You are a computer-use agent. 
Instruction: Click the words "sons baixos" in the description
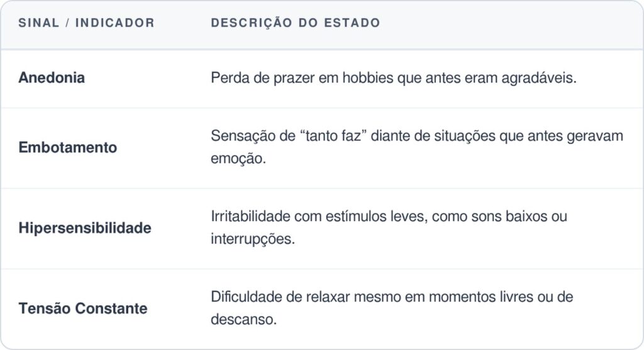(x=514, y=217)
